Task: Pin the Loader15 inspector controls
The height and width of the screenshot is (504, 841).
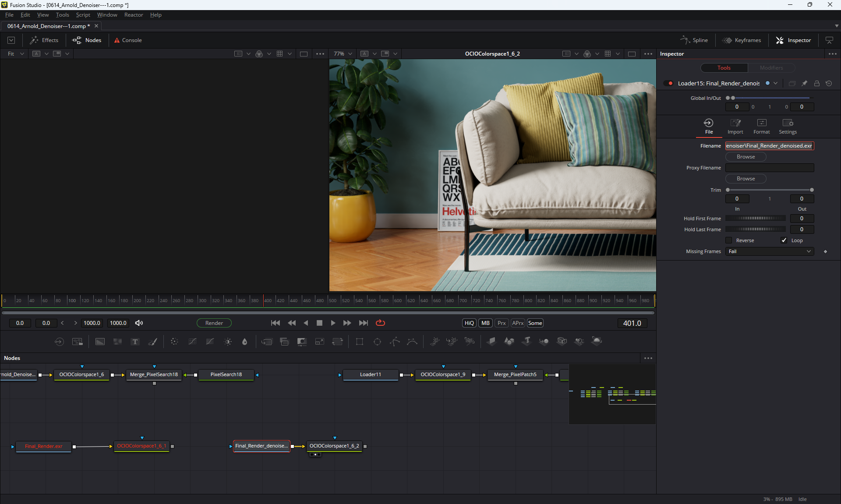Action: 804,83
